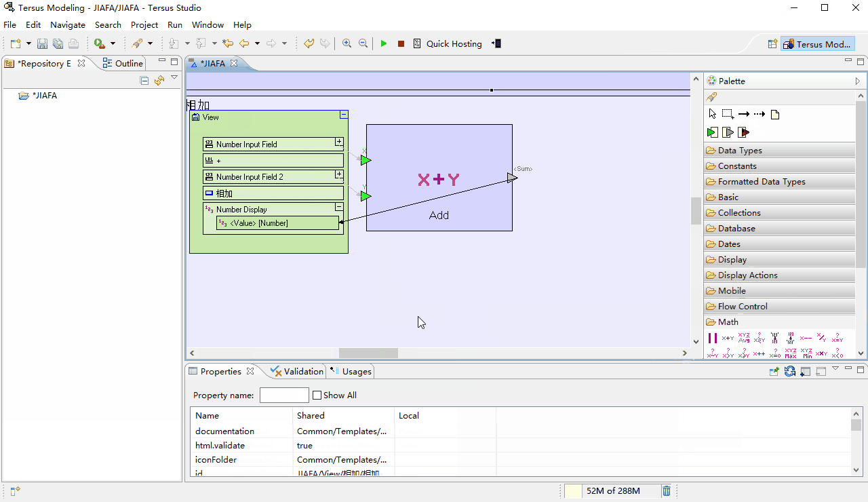Collapse the Number Display minus box
The height and width of the screenshot is (502, 868).
pos(339,207)
